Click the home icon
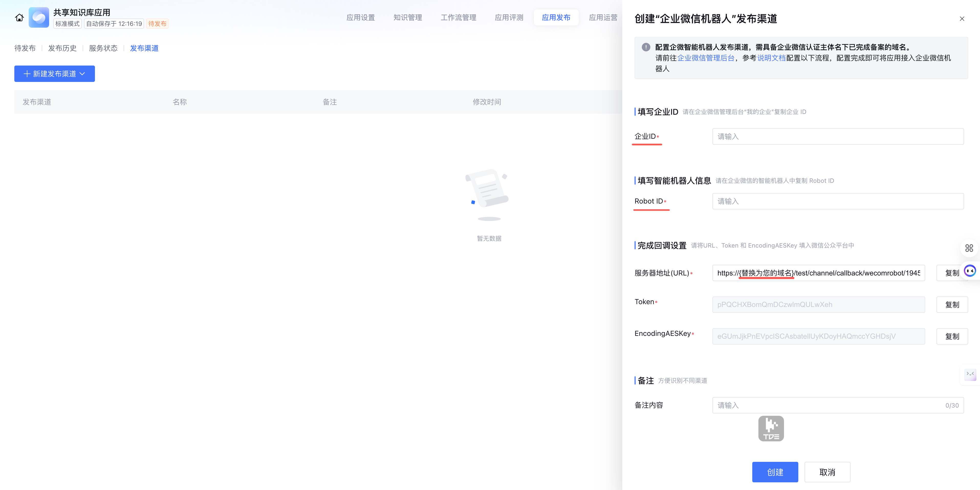The height and width of the screenshot is (490, 980). point(19,17)
